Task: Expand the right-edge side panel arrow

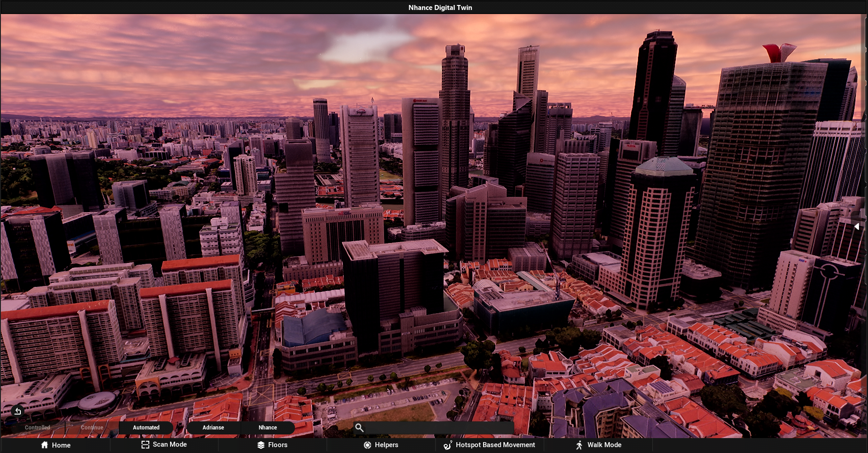Action: 858,226
